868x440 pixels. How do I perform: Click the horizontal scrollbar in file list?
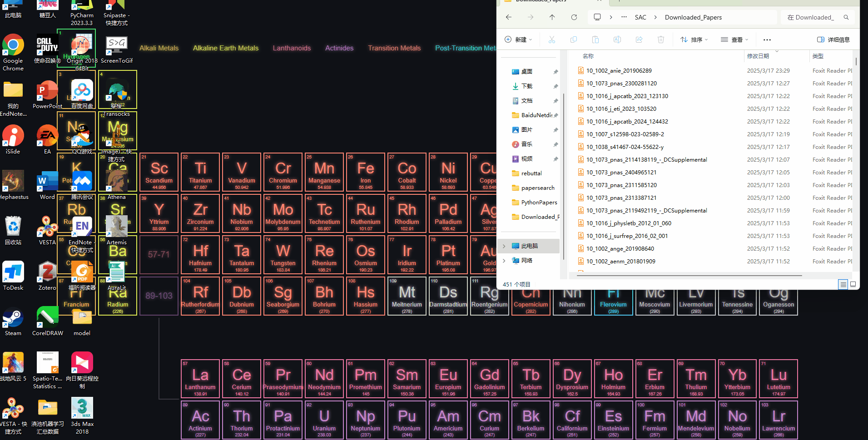(x=689, y=275)
